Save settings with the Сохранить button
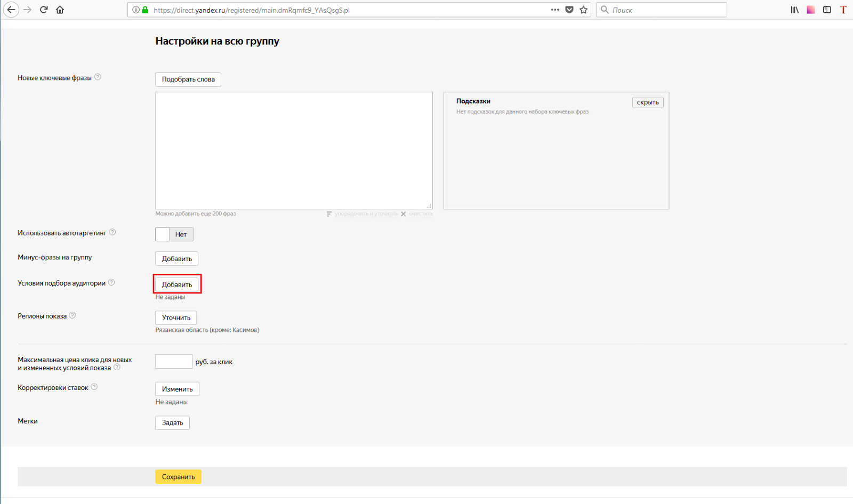This screenshot has width=853, height=504. pos(178,477)
